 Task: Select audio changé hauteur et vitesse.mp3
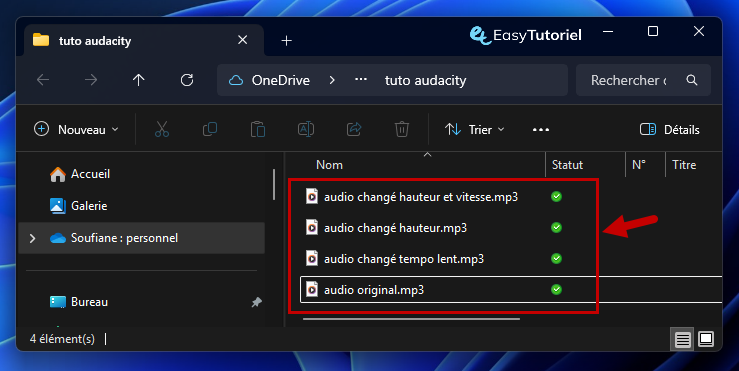coord(421,197)
